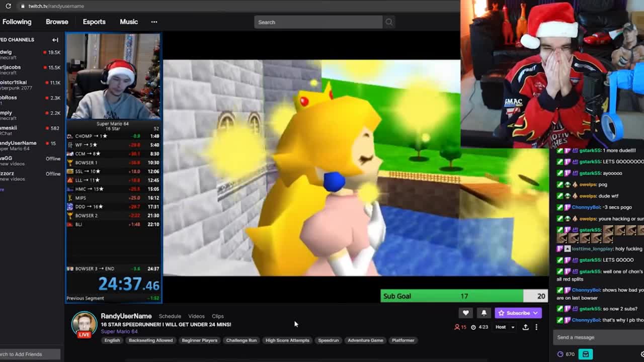Image resolution: width=644 pixels, height=362 pixels.
Task: Click the stream uptime clock 4:23
Action: 479,327
